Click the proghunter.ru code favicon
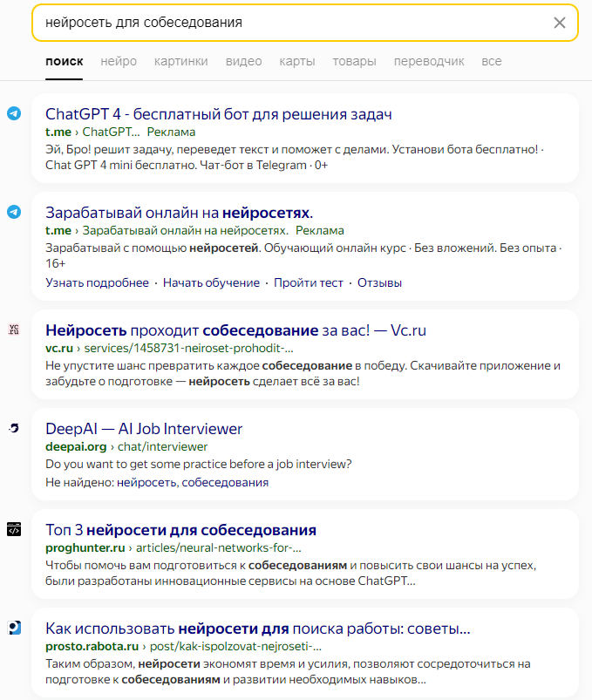The height and width of the screenshot is (700, 592). point(14,529)
